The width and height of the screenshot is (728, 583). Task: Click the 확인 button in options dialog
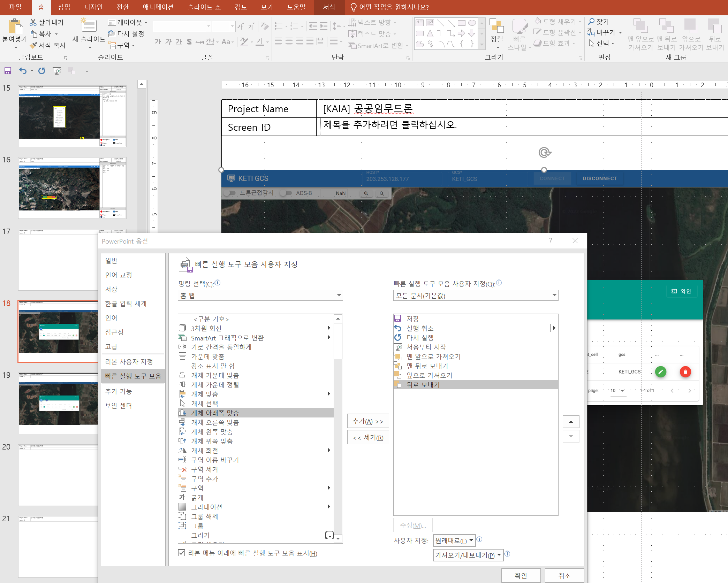(521, 575)
